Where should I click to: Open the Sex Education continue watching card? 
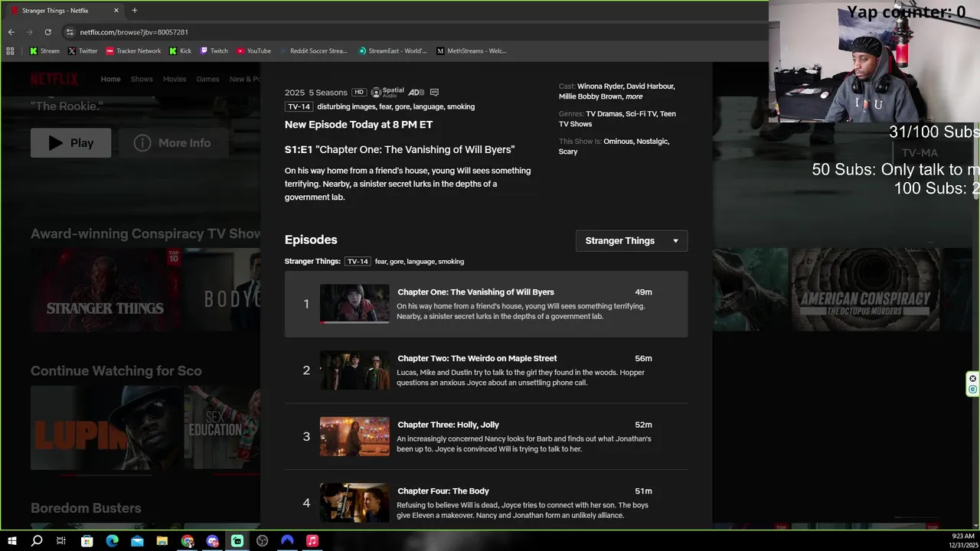tap(222, 427)
